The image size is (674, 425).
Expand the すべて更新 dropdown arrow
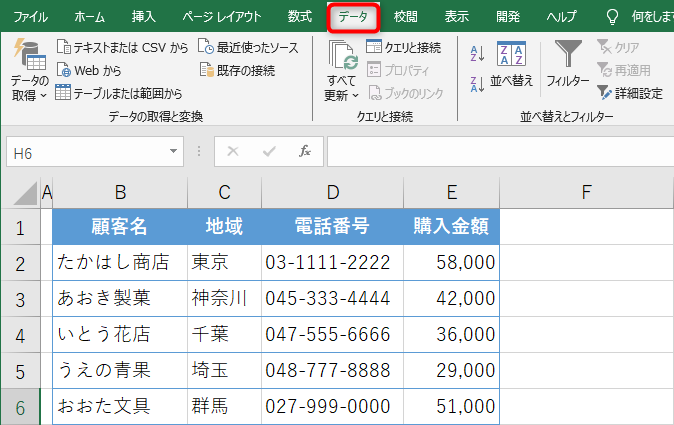tap(355, 96)
